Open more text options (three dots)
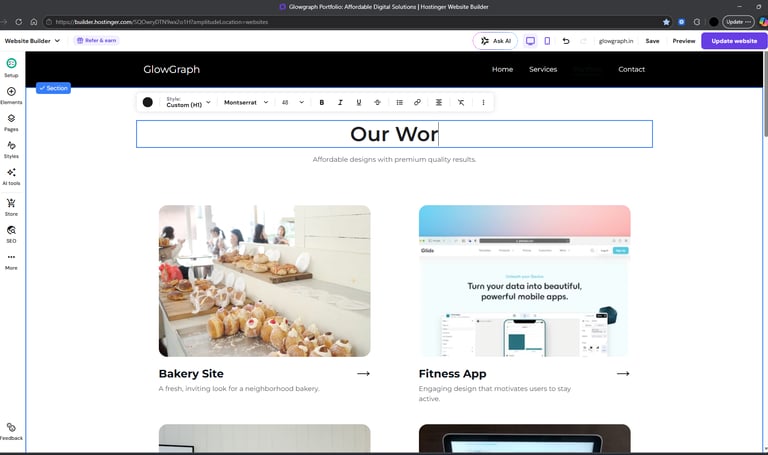Image resolution: width=768 pixels, height=455 pixels. (483, 102)
